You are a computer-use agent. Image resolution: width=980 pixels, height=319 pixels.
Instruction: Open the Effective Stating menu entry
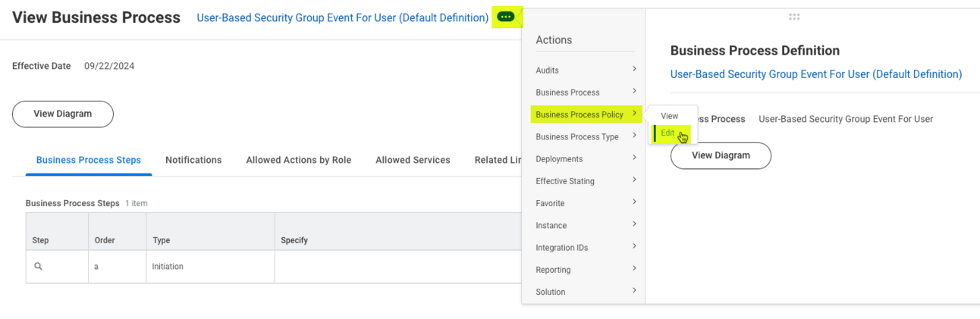(x=565, y=181)
